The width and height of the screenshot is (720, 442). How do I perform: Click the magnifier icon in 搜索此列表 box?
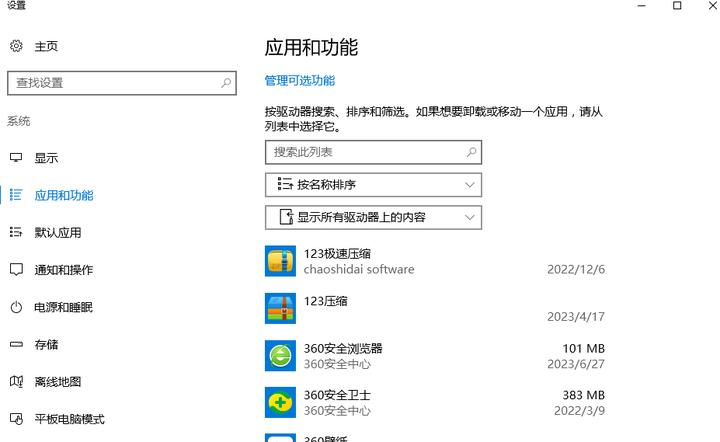pyautogui.click(x=471, y=152)
